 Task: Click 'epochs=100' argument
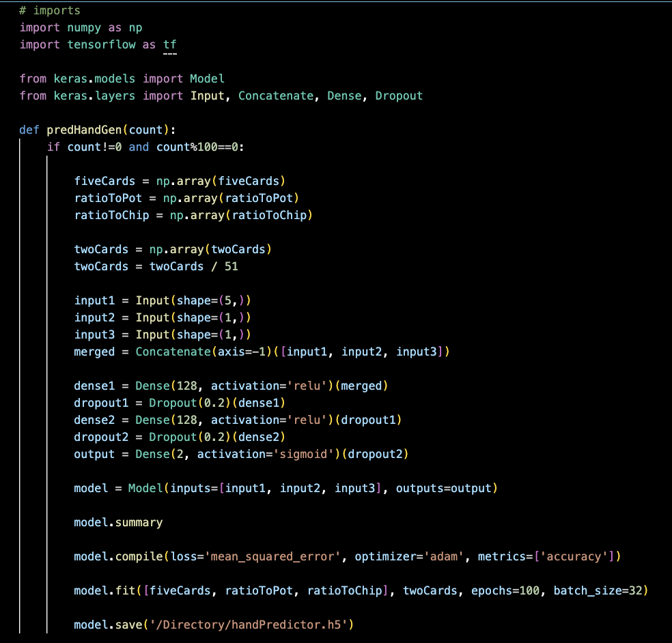[x=505, y=590]
